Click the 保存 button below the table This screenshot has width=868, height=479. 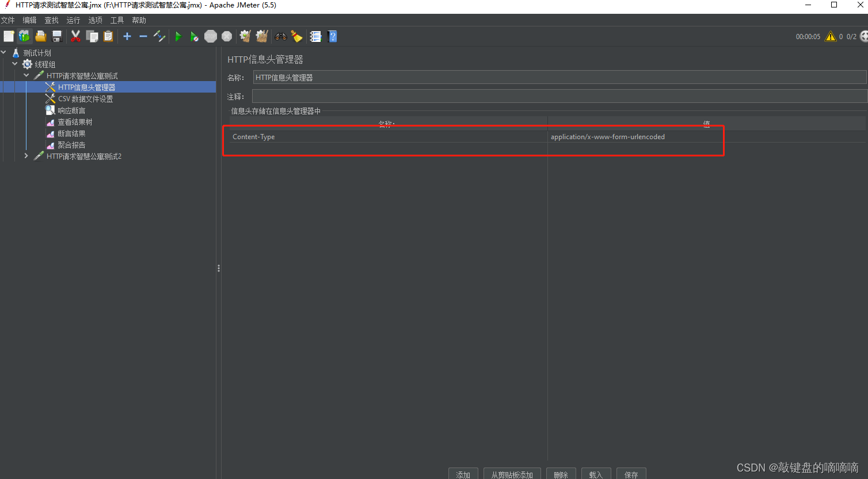(x=631, y=474)
